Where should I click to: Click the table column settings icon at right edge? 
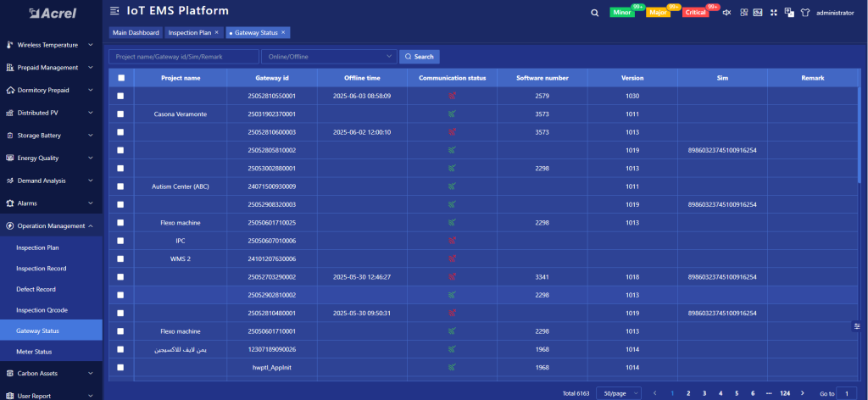pos(857,326)
